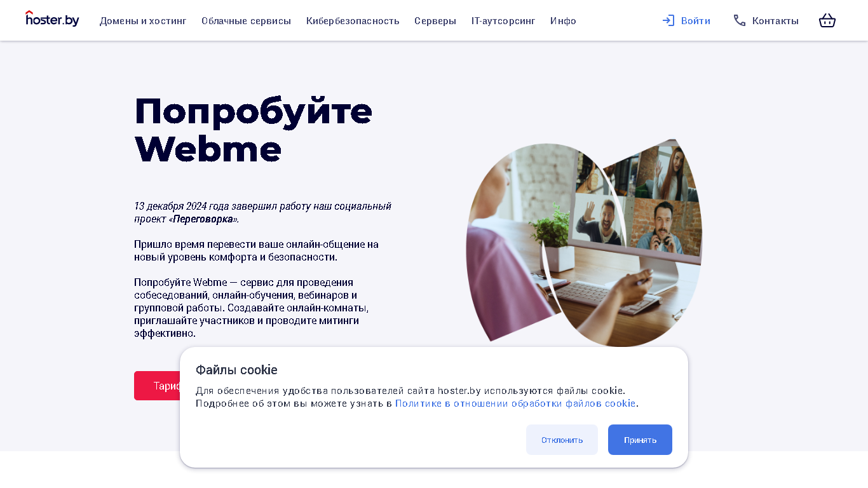Click the Файлы cookie dialog title

(x=236, y=370)
